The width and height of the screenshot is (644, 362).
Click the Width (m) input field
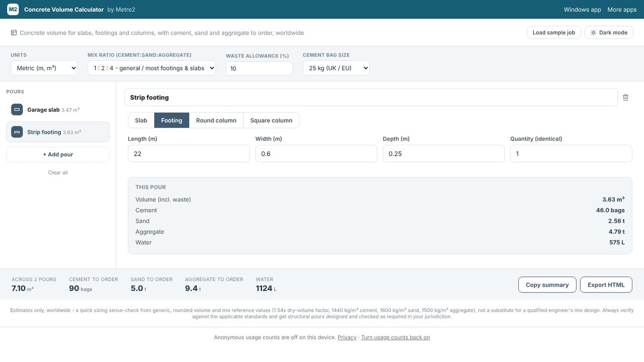click(316, 154)
